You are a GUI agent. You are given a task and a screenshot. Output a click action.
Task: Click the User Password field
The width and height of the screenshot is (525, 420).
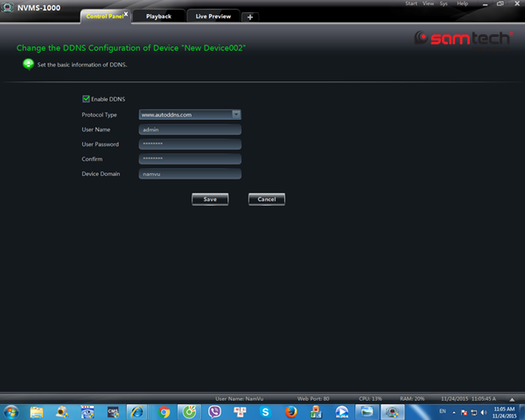click(x=190, y=144)
